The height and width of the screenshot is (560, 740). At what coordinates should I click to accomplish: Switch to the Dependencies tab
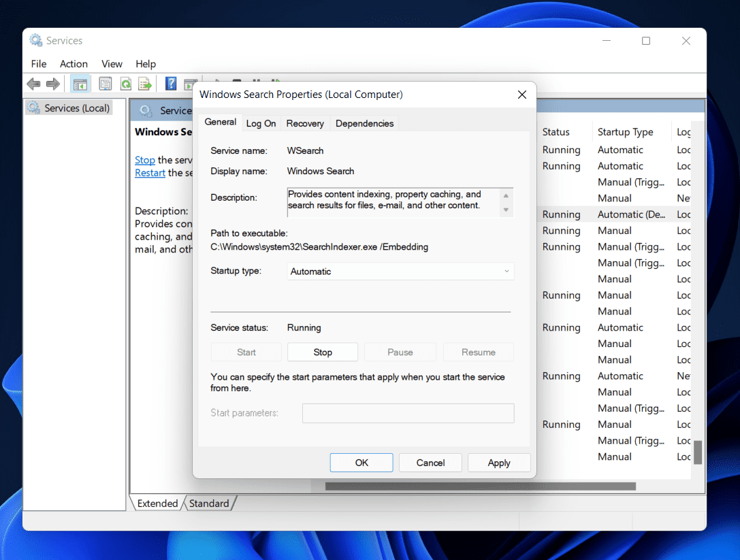pos(364,123)
